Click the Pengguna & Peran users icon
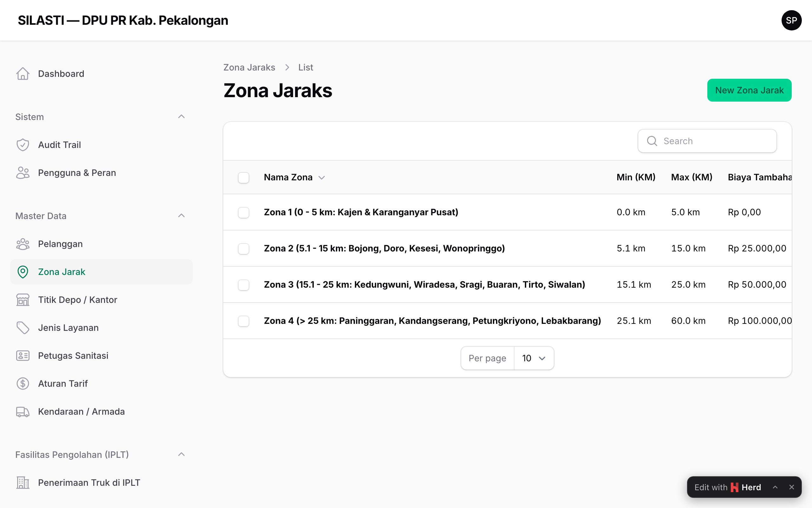This screenshot has width=812, height=508. coord(23,173)
